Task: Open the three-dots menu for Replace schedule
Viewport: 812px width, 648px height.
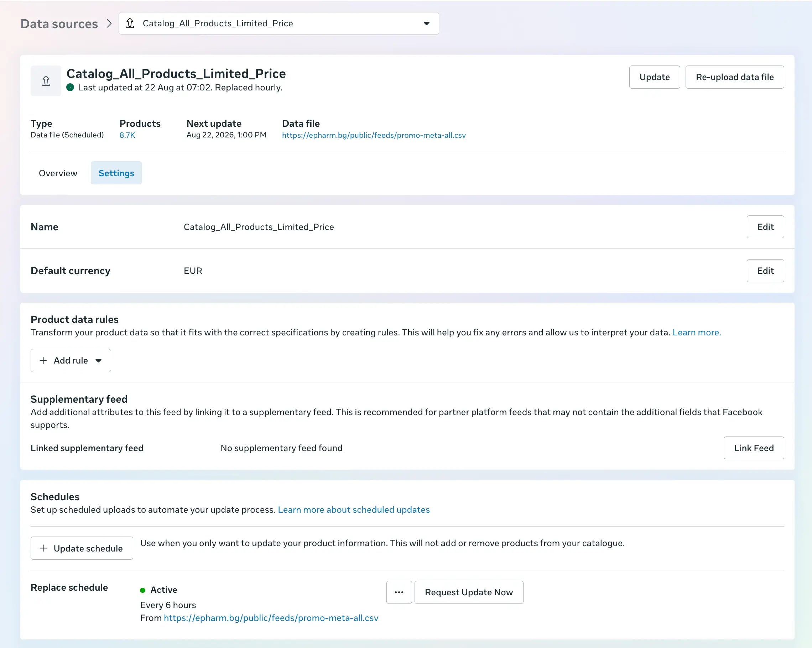Action: coord(399,592)
